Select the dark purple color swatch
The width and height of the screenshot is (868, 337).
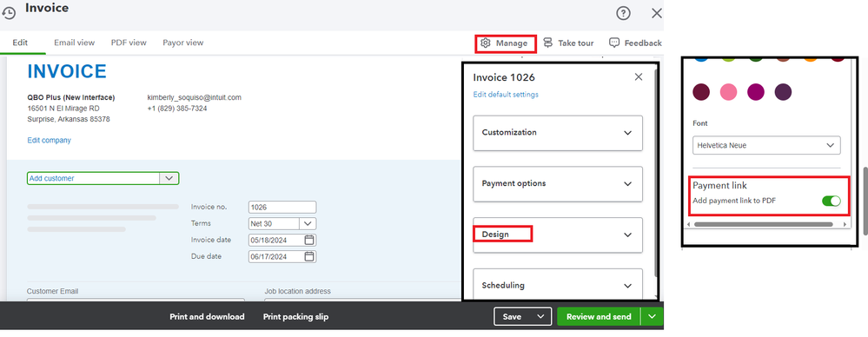click(x=783, y=92)
